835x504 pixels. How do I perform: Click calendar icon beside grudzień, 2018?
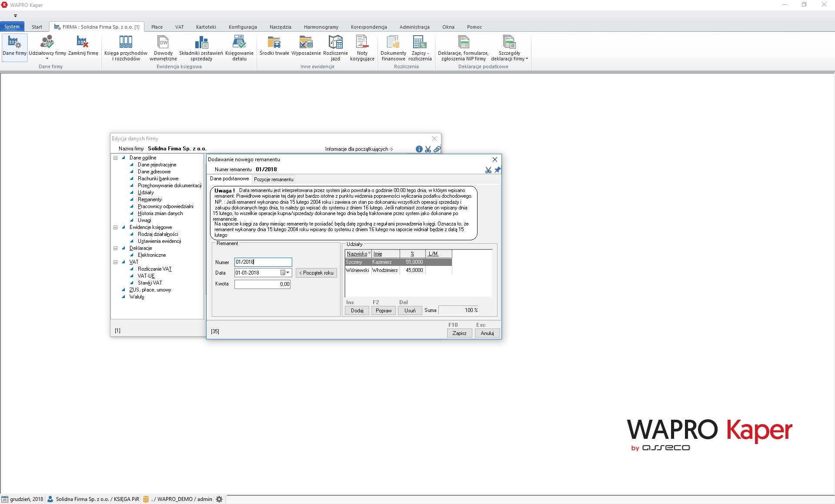tap(5, 499)
